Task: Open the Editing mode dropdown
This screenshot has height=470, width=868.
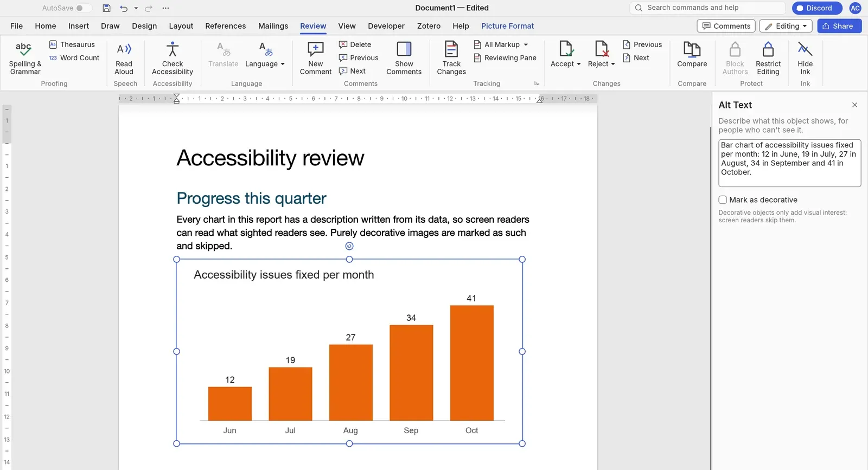Action: pyautogui.click(x=786, y=26)
